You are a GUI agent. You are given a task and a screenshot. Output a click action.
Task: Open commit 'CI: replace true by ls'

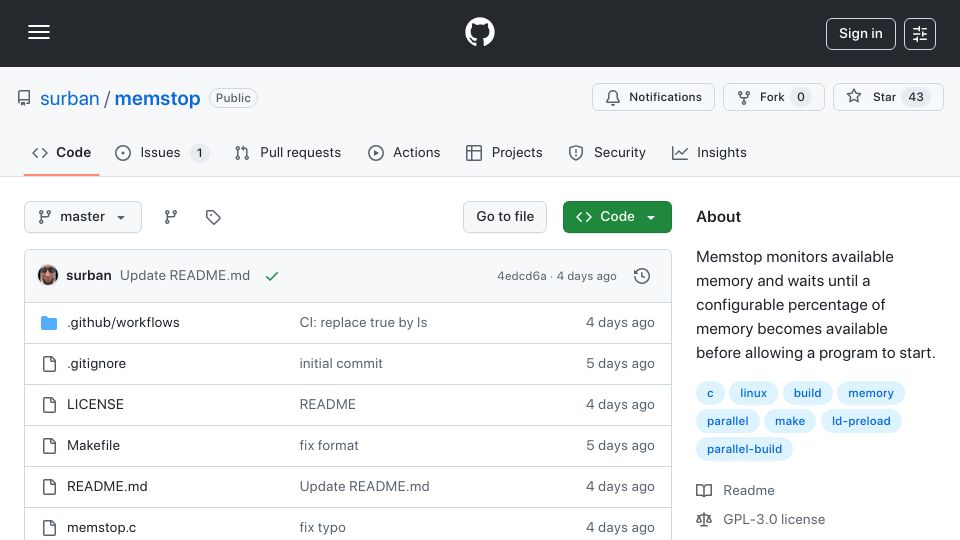click(363, 323)
